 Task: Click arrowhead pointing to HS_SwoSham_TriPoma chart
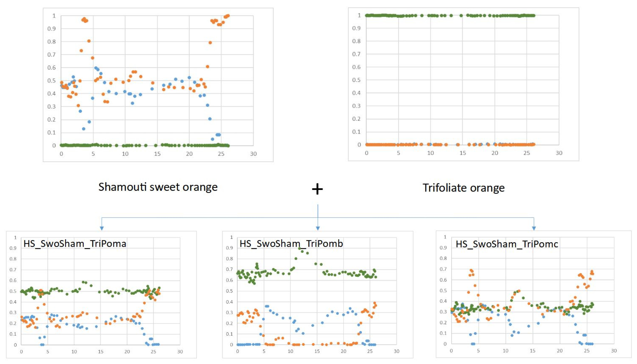click(x=102, y=228)
